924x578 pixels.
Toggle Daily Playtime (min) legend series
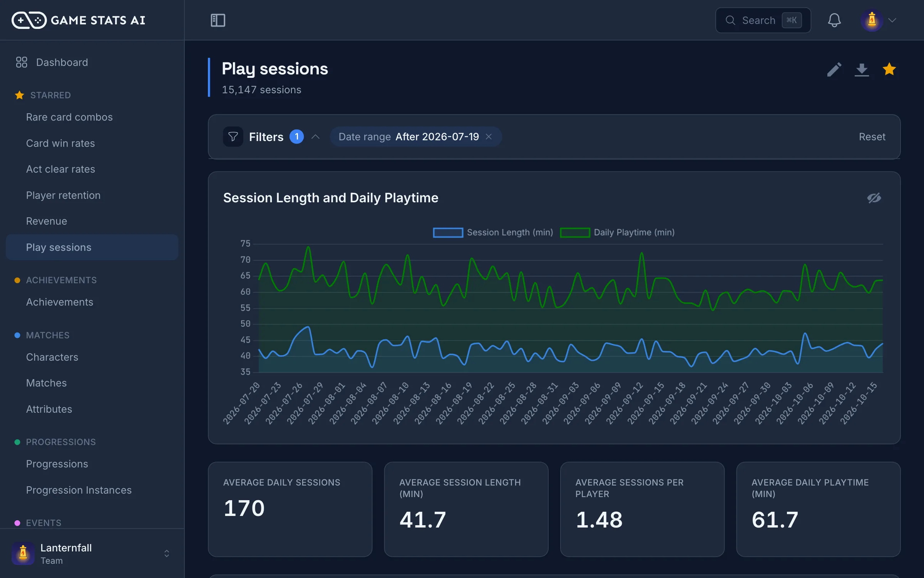point(617,232)
